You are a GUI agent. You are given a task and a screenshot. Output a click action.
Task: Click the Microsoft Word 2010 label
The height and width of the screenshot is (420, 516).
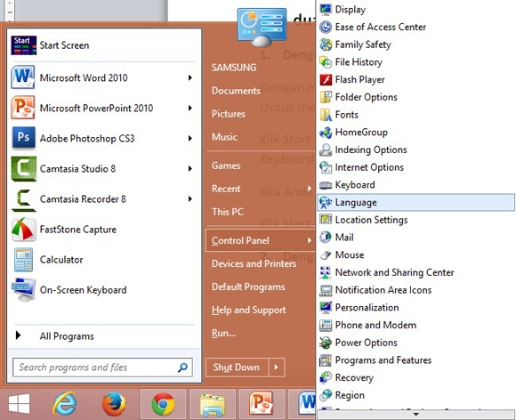pyautogui.click(x=84, y=77)
